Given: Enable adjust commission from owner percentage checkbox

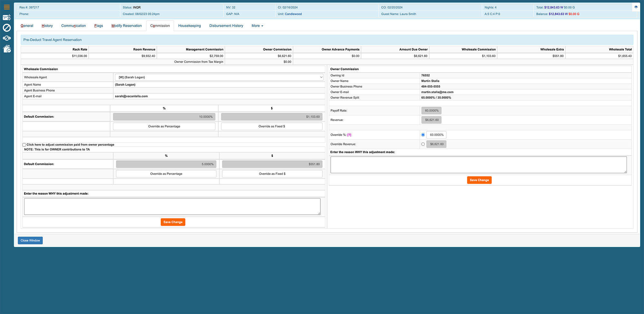Looking at the screenshot, I should (x=24, y=145).
